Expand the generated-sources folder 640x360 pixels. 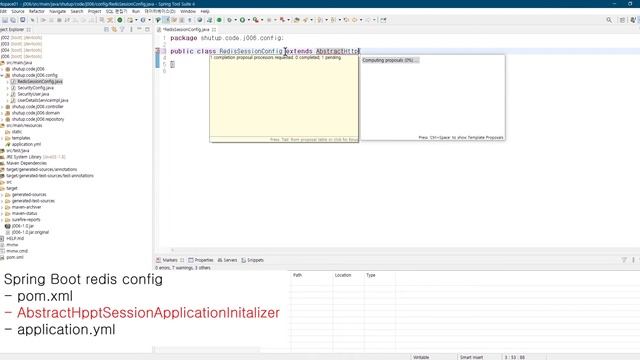[2, 195]
